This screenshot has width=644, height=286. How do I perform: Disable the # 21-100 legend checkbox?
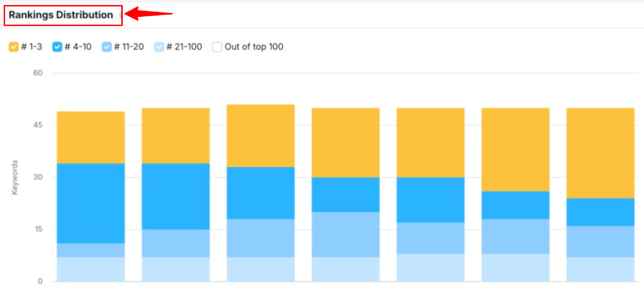click(159, 47)
